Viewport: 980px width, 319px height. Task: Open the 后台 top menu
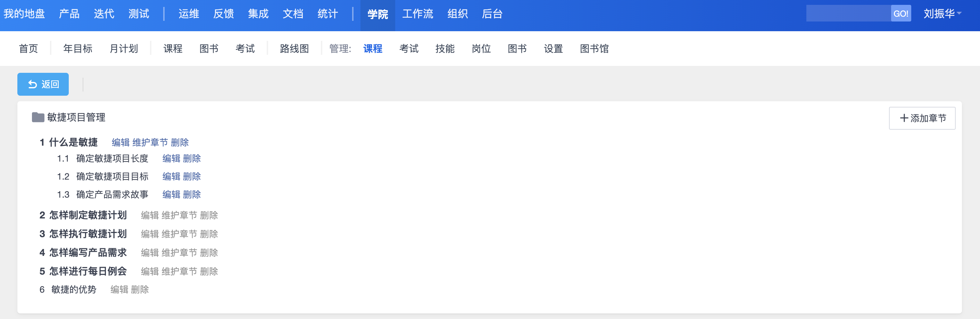[492, 14]
